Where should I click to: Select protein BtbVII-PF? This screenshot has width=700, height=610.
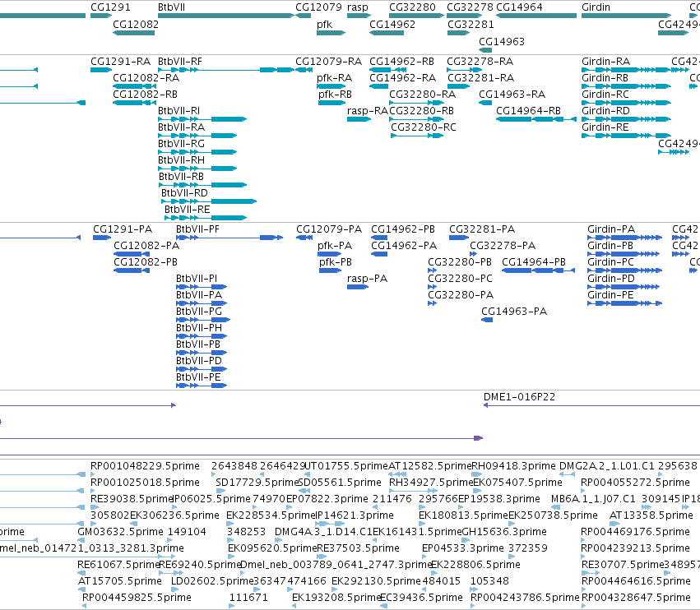(x=197, y=229)
